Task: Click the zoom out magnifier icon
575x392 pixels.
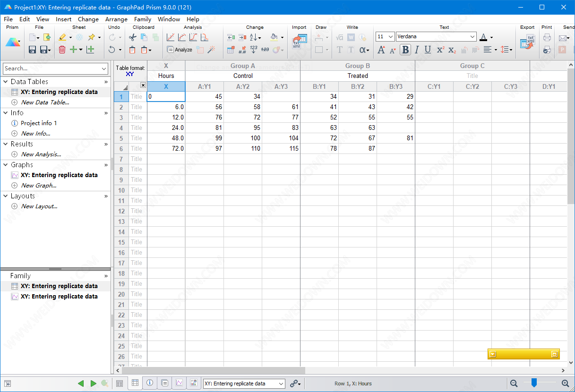Action: [514, 383]
